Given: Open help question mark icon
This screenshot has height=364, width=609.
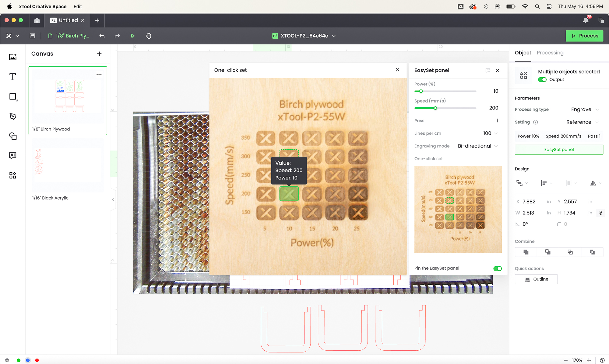Looking at the screenshot, I should point(602,360).
